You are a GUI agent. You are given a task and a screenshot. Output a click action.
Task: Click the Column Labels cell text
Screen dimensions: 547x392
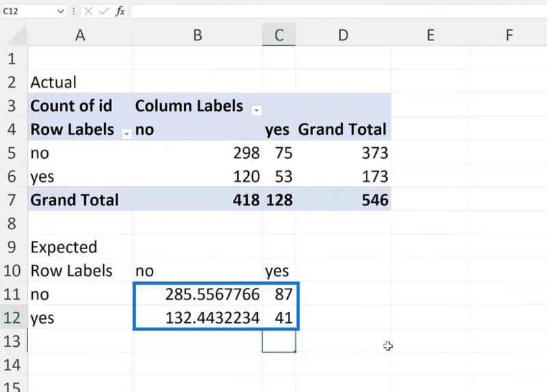pyautogui.click(x=189, y=106)
